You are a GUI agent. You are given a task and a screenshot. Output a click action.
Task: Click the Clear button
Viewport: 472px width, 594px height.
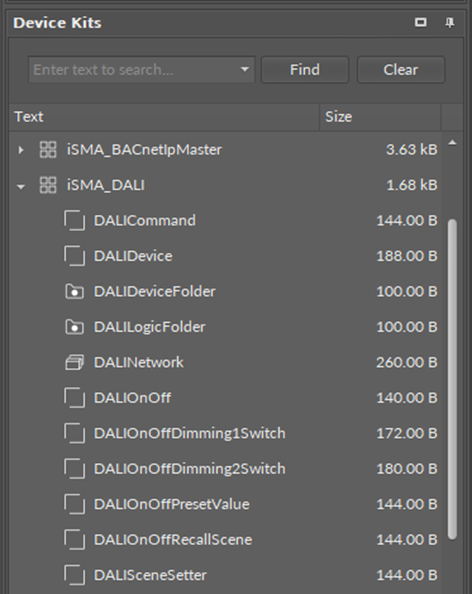[x=401, y=70]
